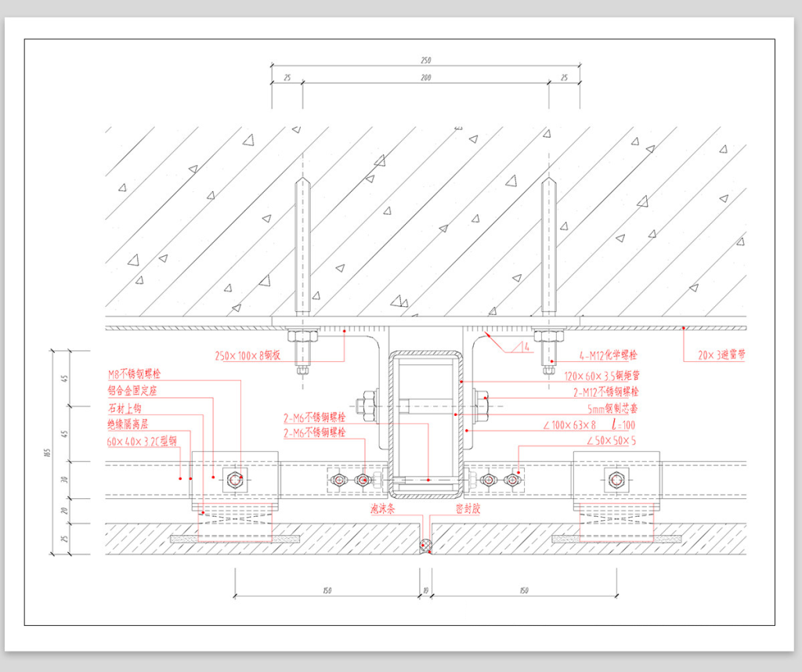Select the rectangular steel tube cross-section
This screenshot has width=802, height=672.
click(425, 424)
